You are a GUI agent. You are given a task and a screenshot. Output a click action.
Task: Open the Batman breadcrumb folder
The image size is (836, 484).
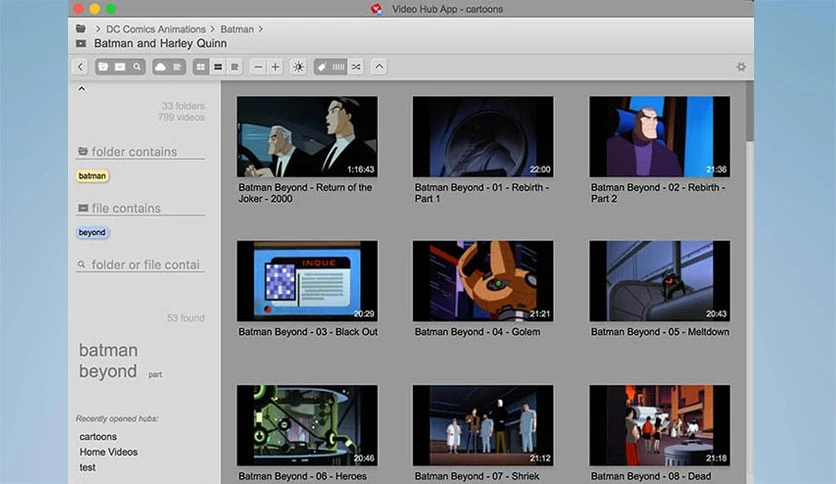237,29
